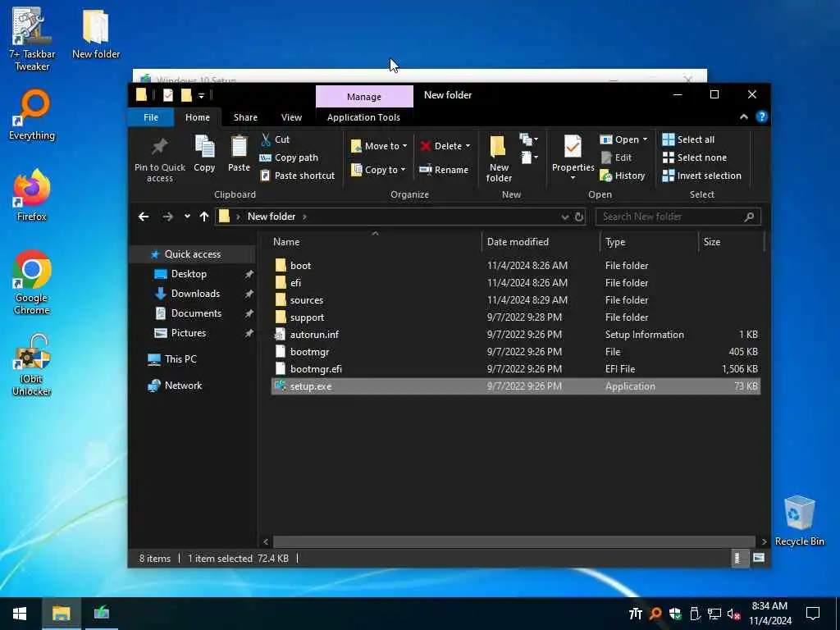
Task: Switch to large icons view in status bar
Action: (x=759, y=558)
